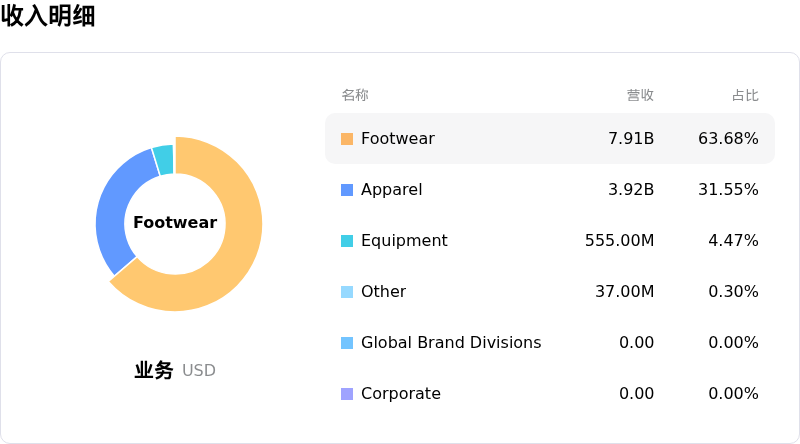The image size is (800, 444).
Task: Select the cyan Equipment donut segment
Action: (x=163, y=159)
